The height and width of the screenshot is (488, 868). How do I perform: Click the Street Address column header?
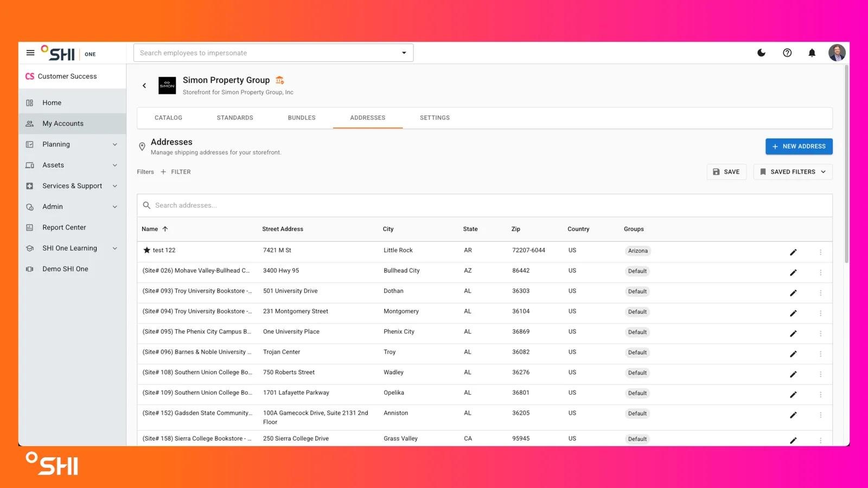click(283, 229)
